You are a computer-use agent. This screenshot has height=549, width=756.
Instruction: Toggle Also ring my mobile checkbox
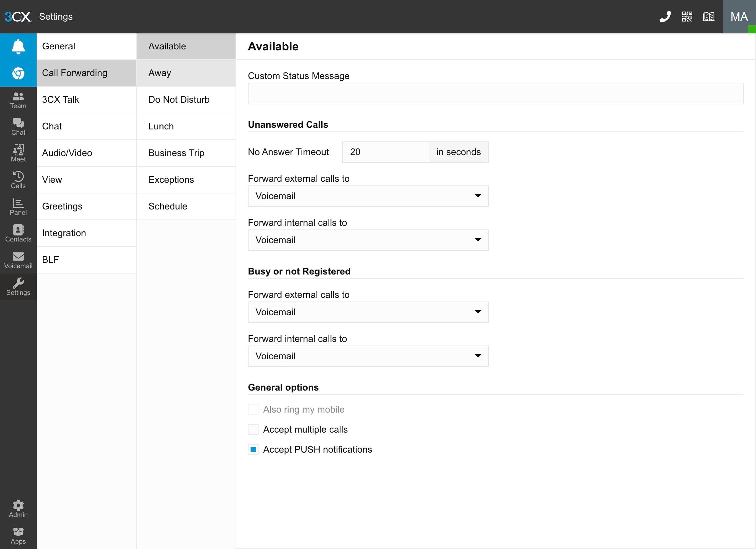click(253, 410)
